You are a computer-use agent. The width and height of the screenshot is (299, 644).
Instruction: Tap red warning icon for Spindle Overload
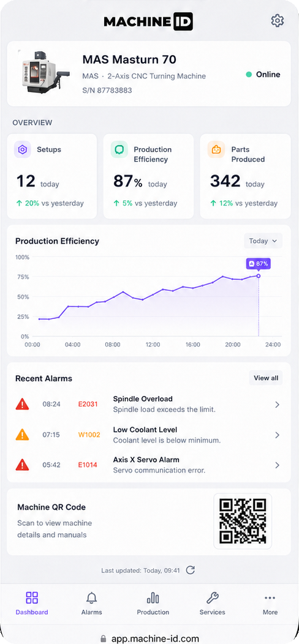22,404
